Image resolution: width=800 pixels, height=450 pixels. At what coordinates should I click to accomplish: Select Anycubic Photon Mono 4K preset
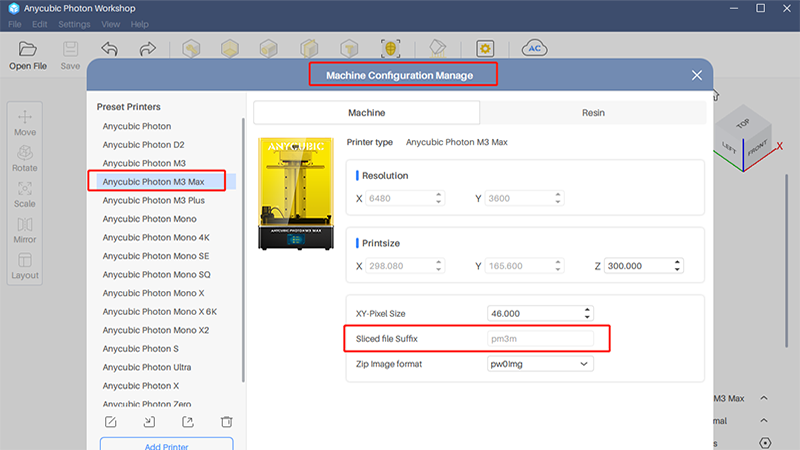point(155,237)
